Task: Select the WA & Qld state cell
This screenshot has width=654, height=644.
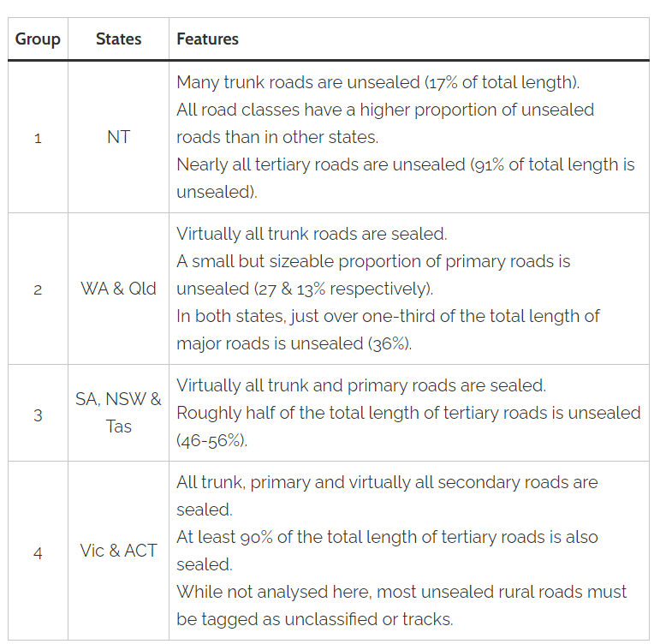Action: point(118,289)
